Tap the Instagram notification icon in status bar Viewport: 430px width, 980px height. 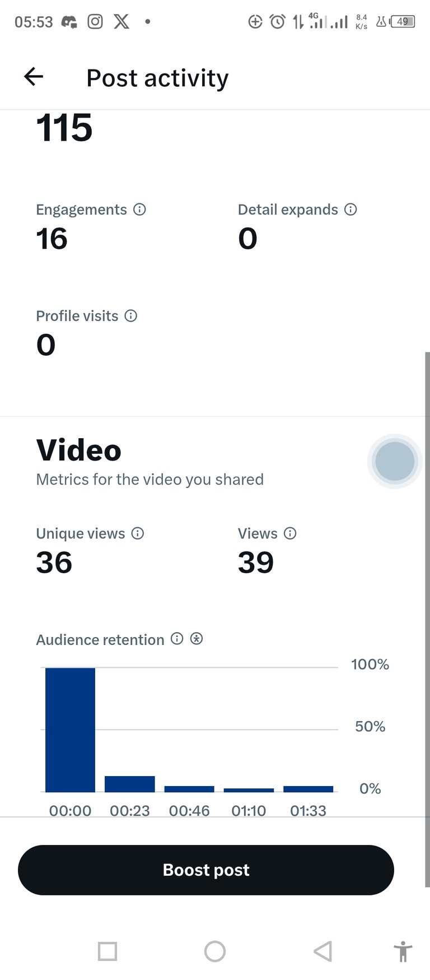click(x=95, y=22)
